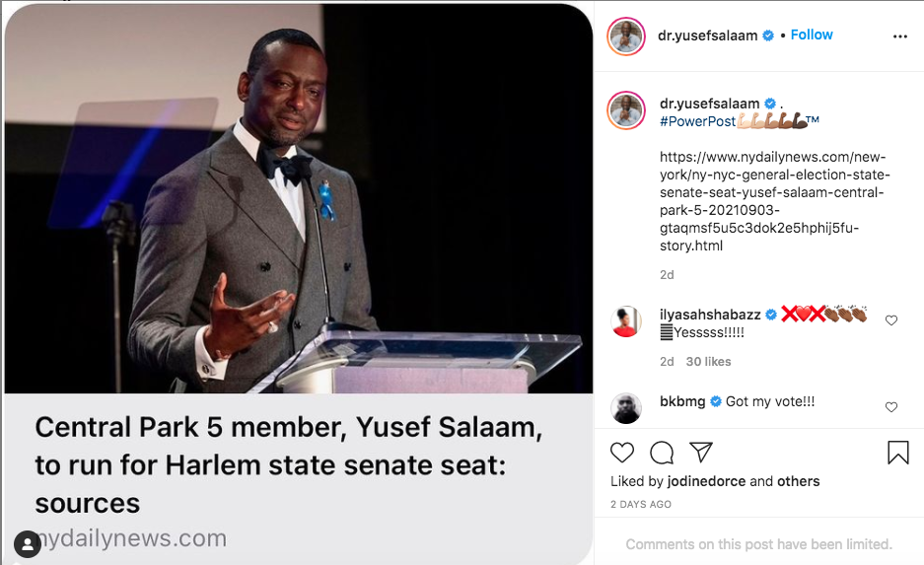
Task: Like ilyasahshabazz's comment heart
Action: tap(891, 320)
